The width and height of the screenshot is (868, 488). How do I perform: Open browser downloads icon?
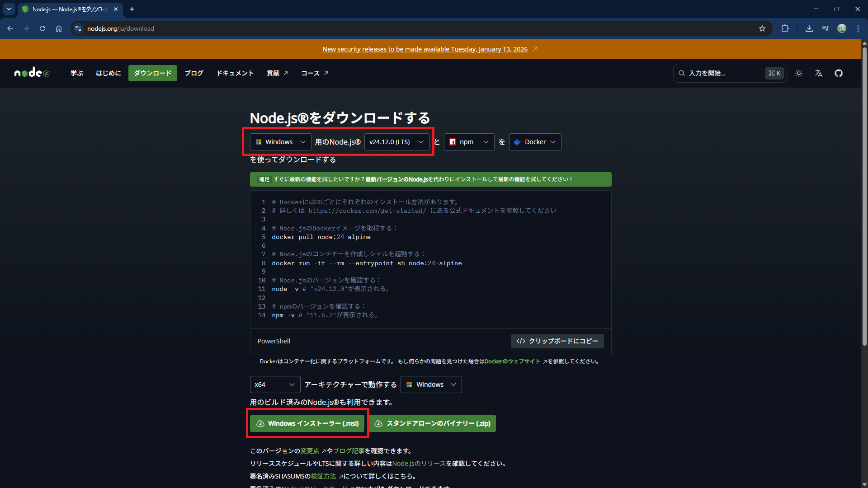(809, 28)
